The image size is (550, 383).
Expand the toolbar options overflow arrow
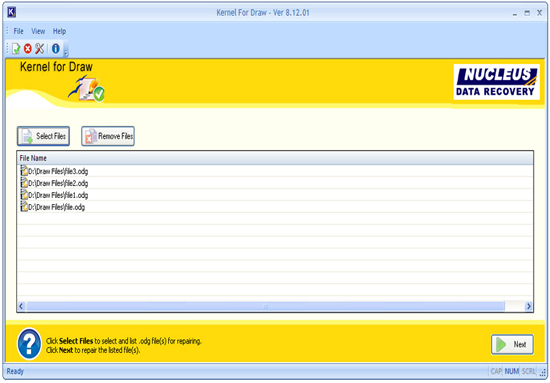[x=66, y=49]
